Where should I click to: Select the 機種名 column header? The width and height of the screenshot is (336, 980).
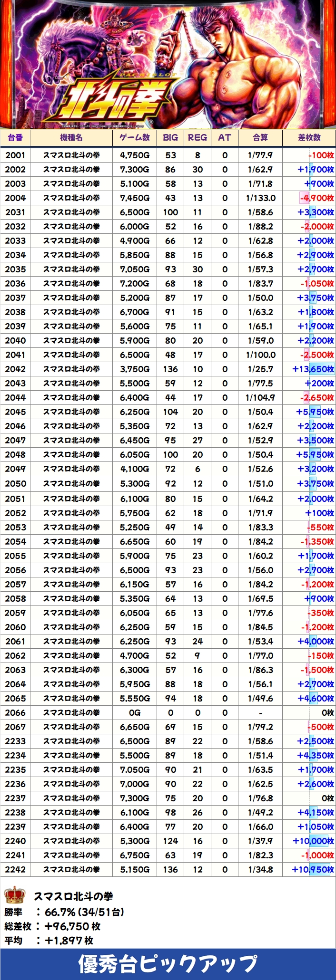pyautogui.click(x=71, y=137)
